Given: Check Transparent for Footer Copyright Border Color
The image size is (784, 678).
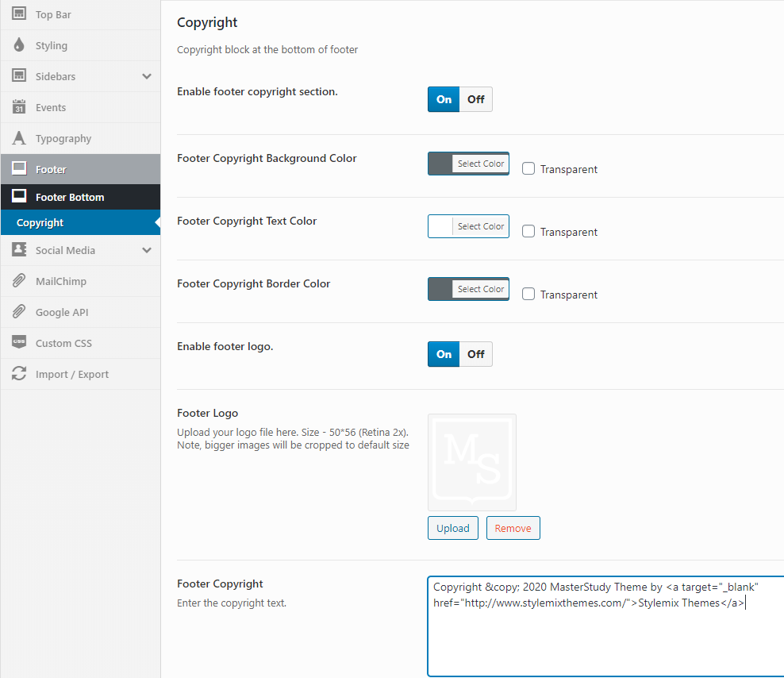Looking at the screenshot, I should click(x=528, y=294).
